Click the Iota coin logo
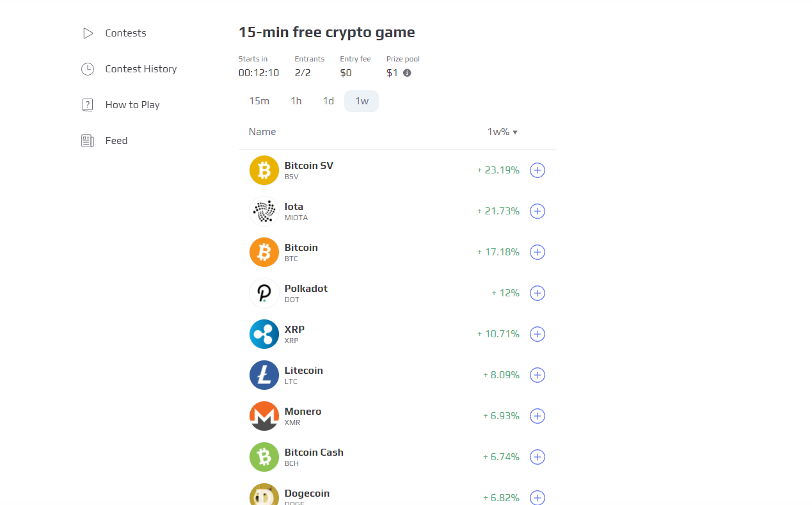The image size is (812, 505). (264, 211)
